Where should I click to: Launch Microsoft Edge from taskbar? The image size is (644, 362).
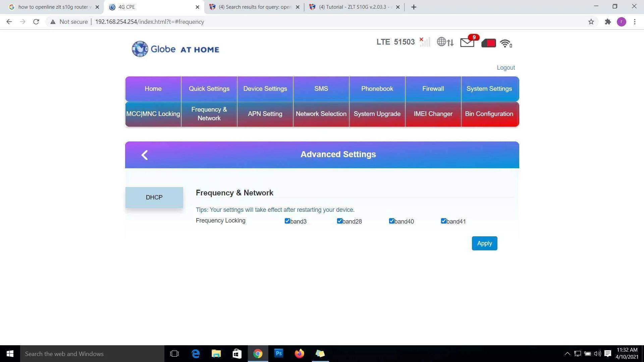(x=196, y=354)
